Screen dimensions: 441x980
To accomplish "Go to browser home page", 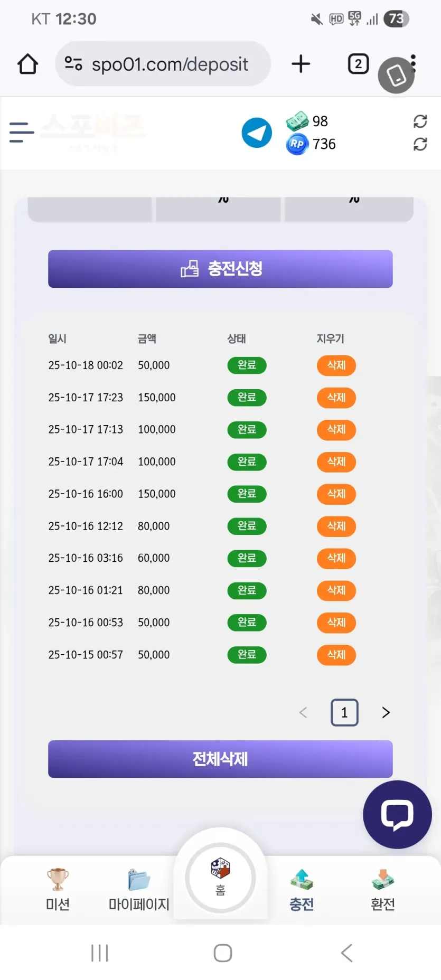I will click(27, 64).
